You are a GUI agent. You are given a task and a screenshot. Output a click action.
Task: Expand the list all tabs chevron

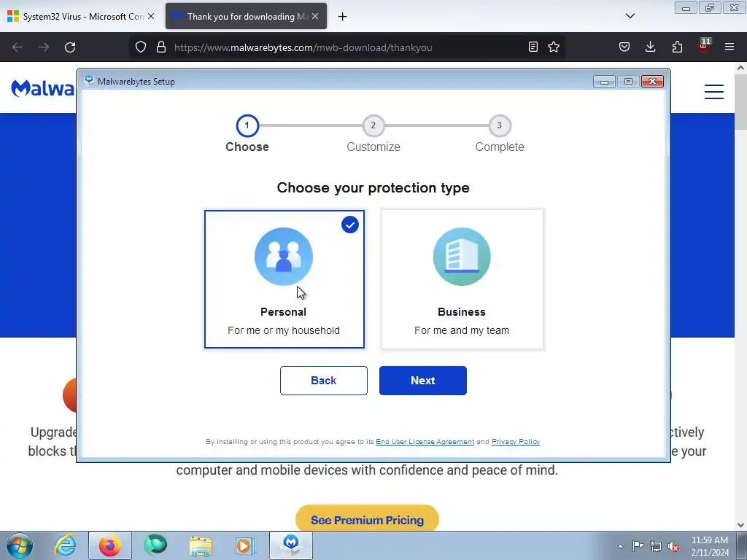point(630,16)
